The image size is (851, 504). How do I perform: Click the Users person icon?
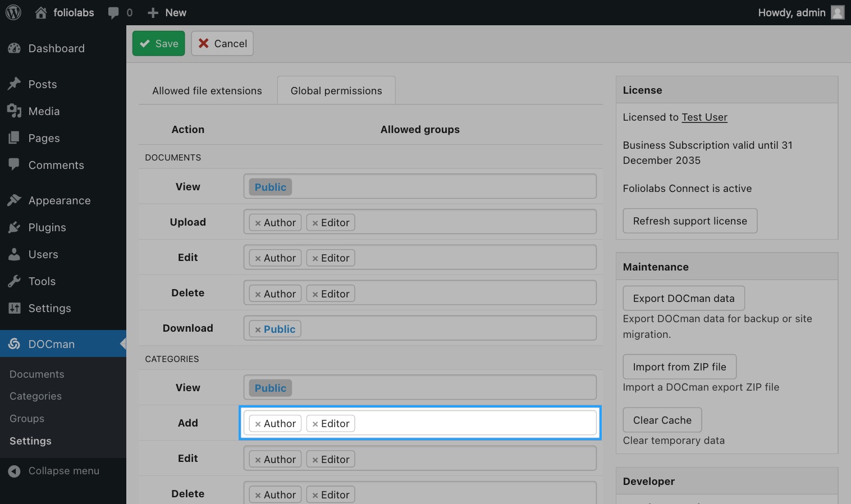click(x=15, y=254)
